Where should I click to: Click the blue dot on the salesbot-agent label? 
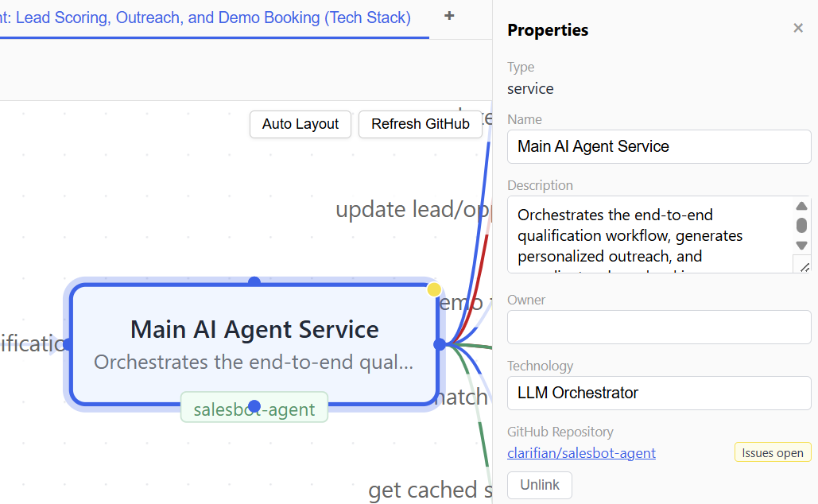[254, 407]
